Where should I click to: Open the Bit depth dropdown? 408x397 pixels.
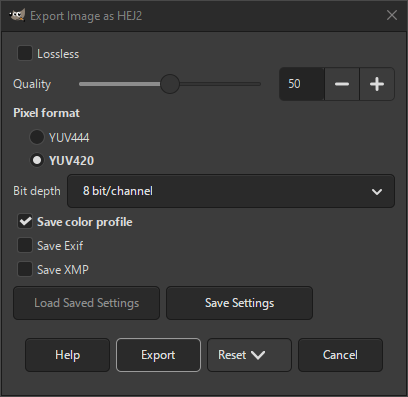(x=231, y=191)
